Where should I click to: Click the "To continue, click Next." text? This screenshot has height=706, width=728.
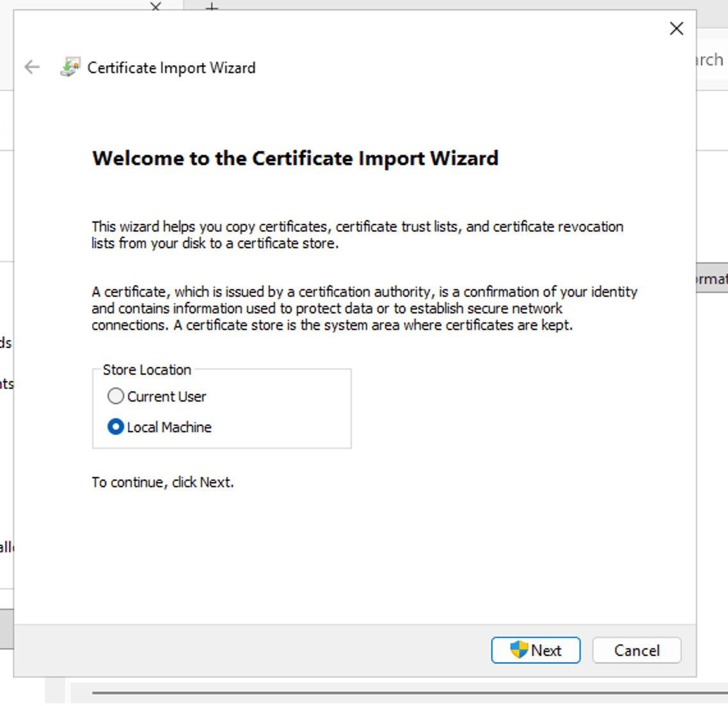[162, 482]
